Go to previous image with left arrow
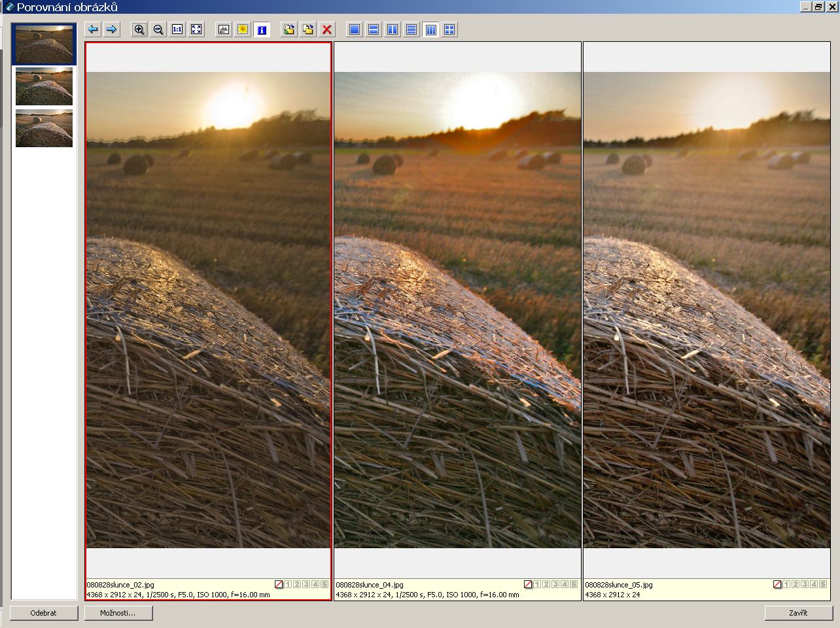This screenshot has height=628, width=840. tap(93, 29)
